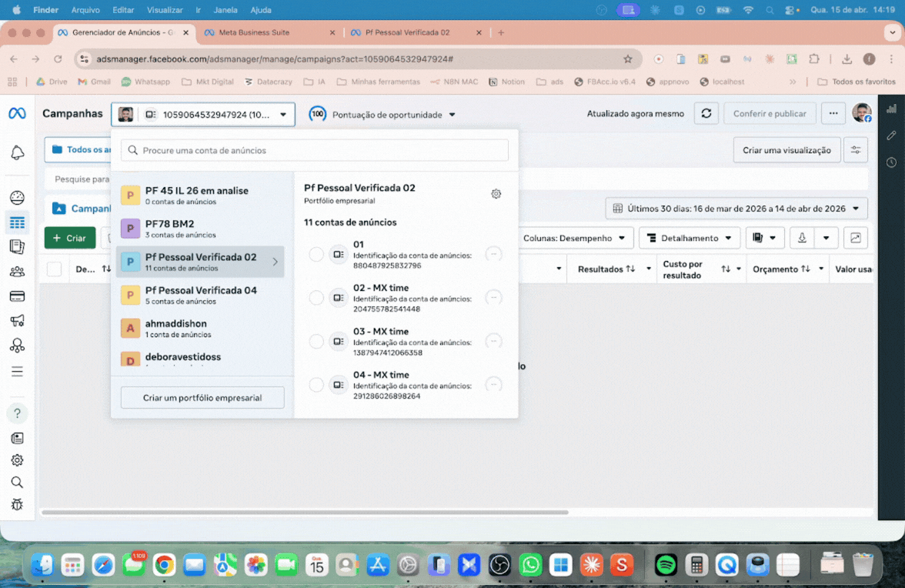The height and width of the screenshot is (588, 905).
Task: Open the Detalhamento dropdown
Action: [x=690, y=238]
